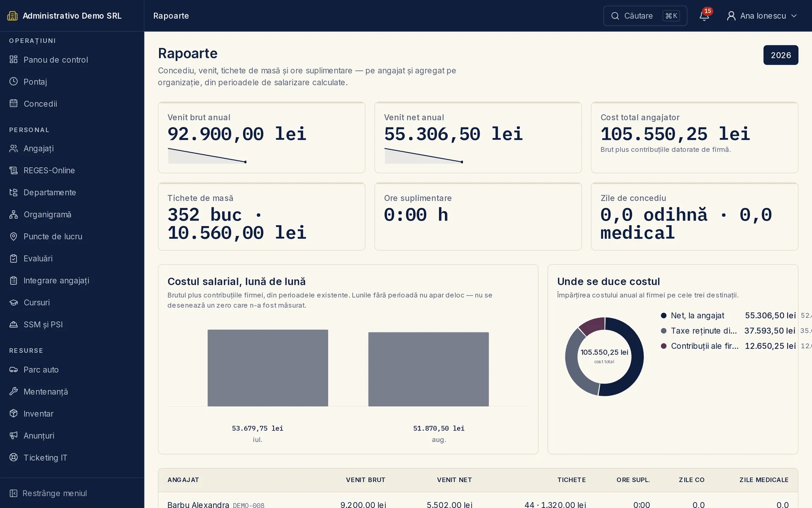This screenshot has width=812, height=508.
Task: Click the SSM și PSI helmet icon
Action: point(14,325)
